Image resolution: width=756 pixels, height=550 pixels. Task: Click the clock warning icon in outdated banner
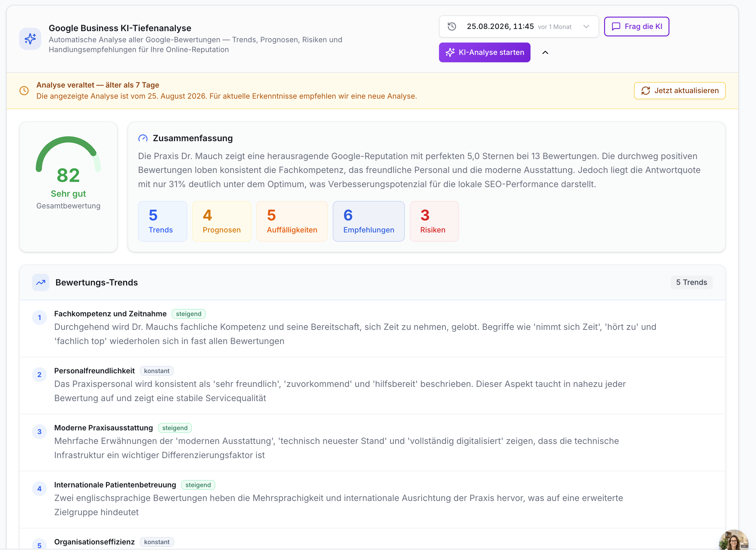pos(24,91)
